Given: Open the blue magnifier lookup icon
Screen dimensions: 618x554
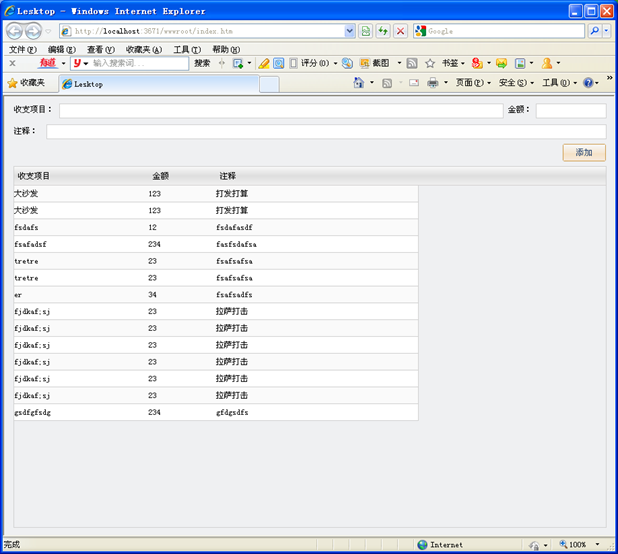Looking at the screenshot, I should click(279, 63).
